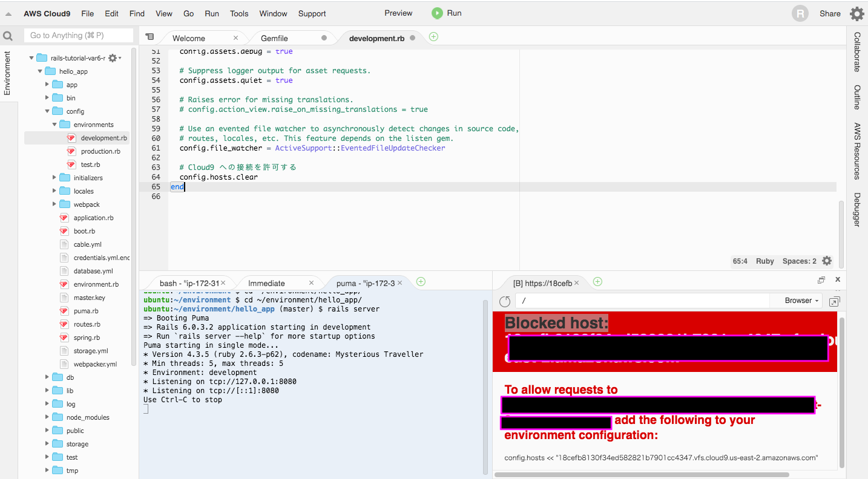Screen dimensions: 868x479
Task: Click the Go to Anything search field
Action: click(x=78, y=36)
